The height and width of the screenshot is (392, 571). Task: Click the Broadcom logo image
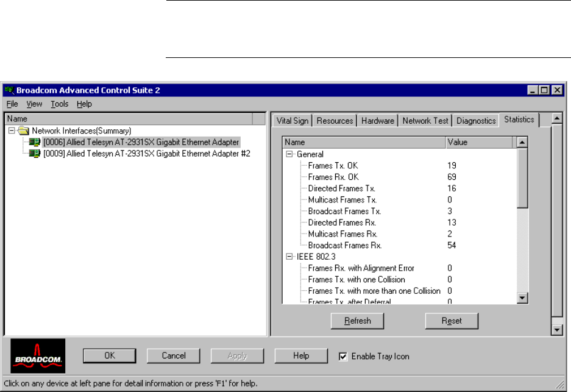pyautogui.click(x=38, y=356)
